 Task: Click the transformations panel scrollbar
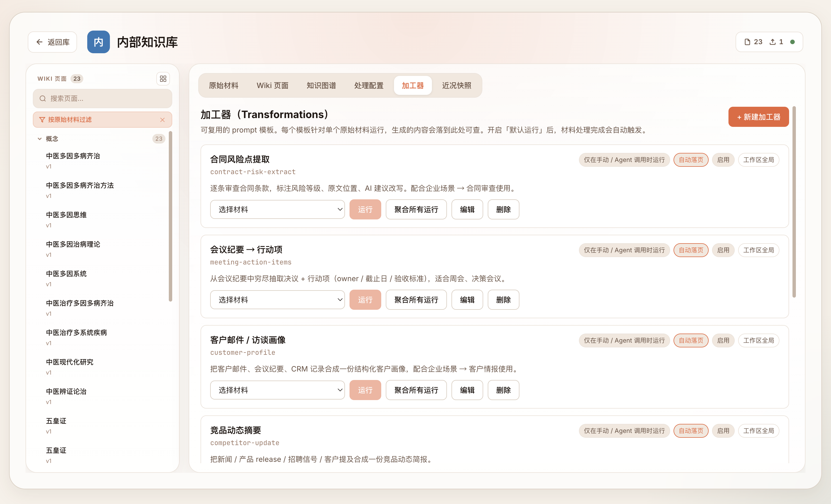794,202
